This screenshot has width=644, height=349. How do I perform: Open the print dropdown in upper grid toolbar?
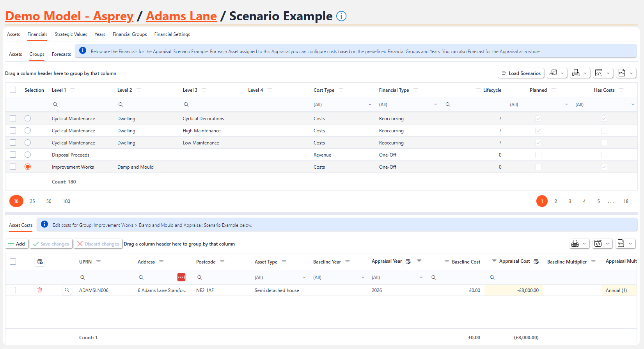coord(579,73)
